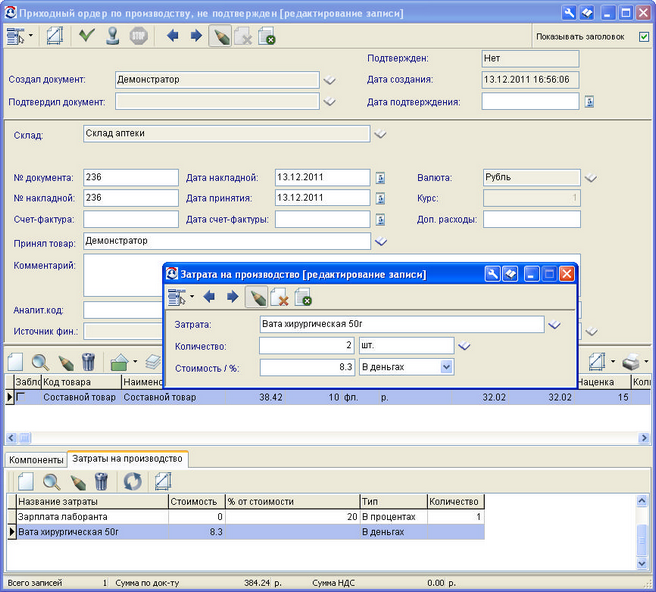
Task: Sort by Стоимость column header in expenses
Action: coord(197,502)
